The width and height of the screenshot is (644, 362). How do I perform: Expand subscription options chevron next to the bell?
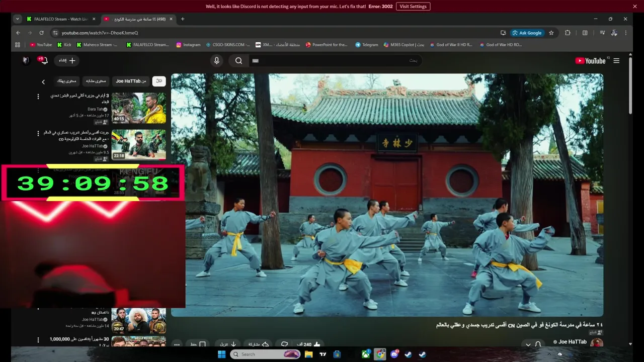click(528, 344)
